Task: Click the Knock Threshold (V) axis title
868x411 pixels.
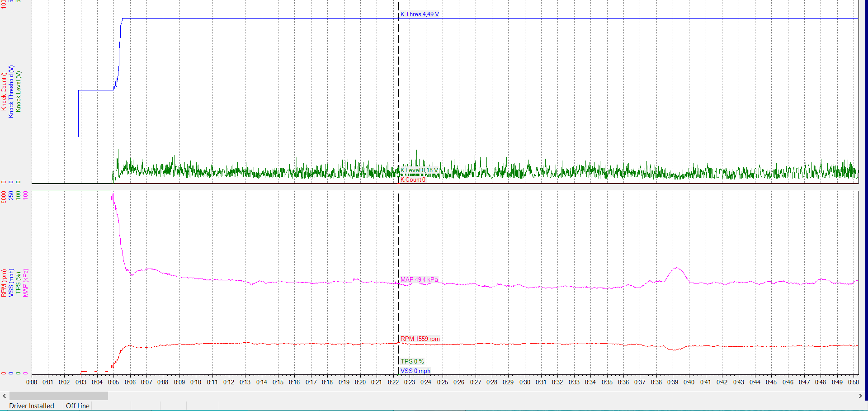Action: coord(11,91)
